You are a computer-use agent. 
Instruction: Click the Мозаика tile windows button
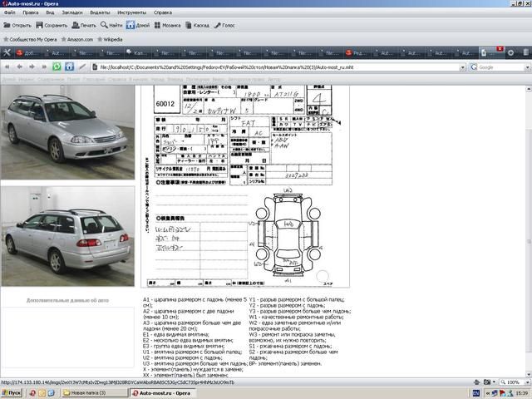tap(167, 25)
